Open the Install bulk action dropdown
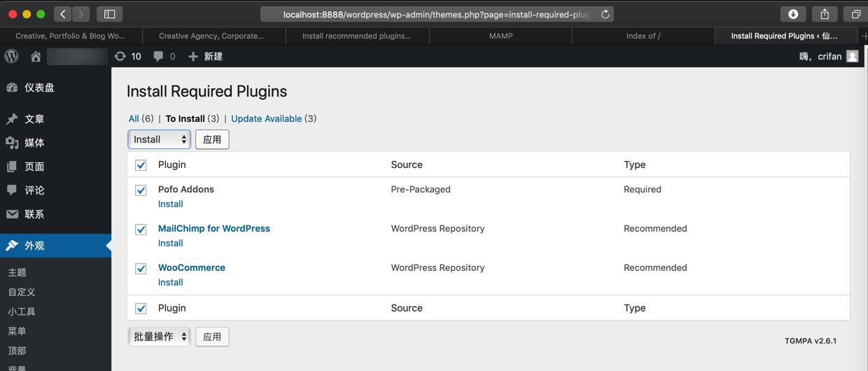 (x=160, y=139)
